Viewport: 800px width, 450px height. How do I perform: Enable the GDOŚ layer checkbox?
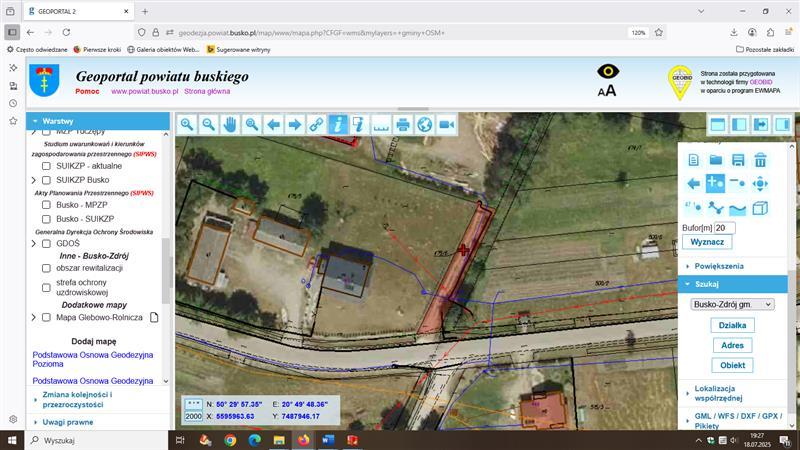click(x=46, y=243)
